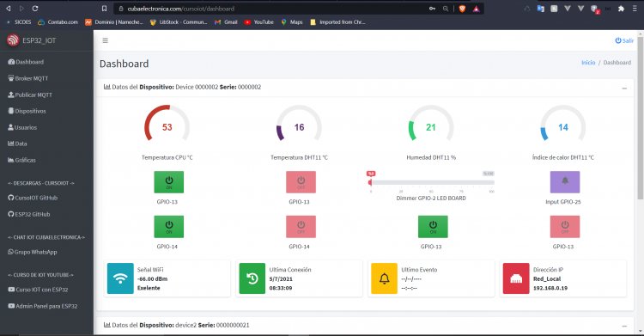This screenshot has height=336, width=644.
Task: Open the ESP32 GitHub link
Action: pyautogui.click(x=28, y=214)
